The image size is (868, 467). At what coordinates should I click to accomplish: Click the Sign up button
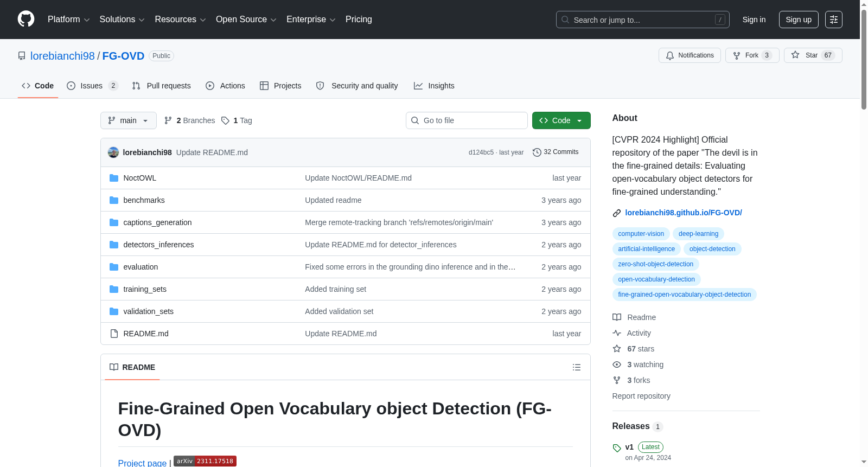tap(799, 20)
